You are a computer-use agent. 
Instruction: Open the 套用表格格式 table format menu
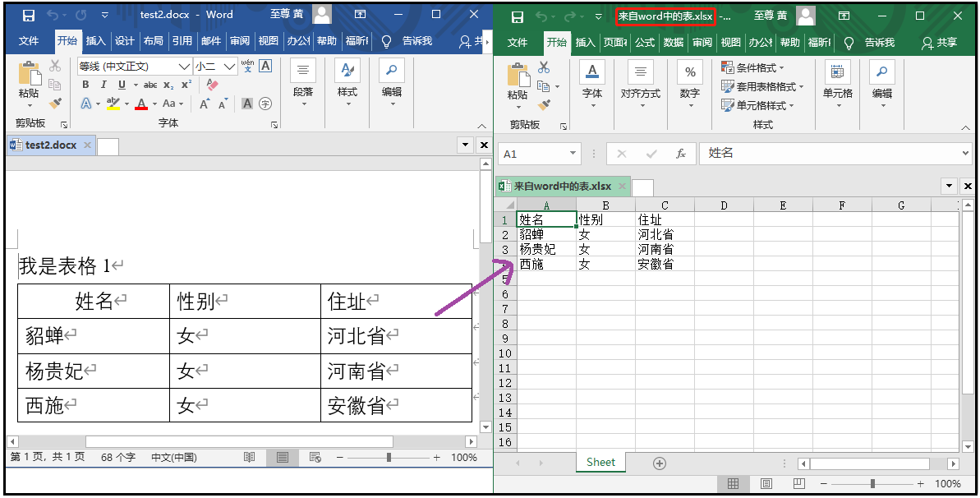pyautogui.click(x=762, y=86)
